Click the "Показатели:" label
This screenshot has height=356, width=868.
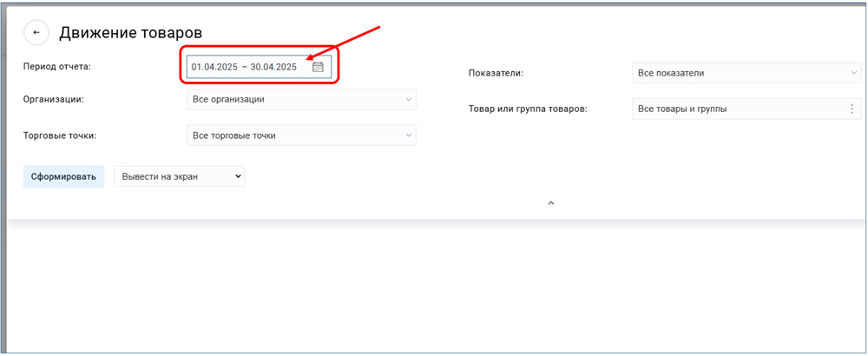(x=496, y=73)
